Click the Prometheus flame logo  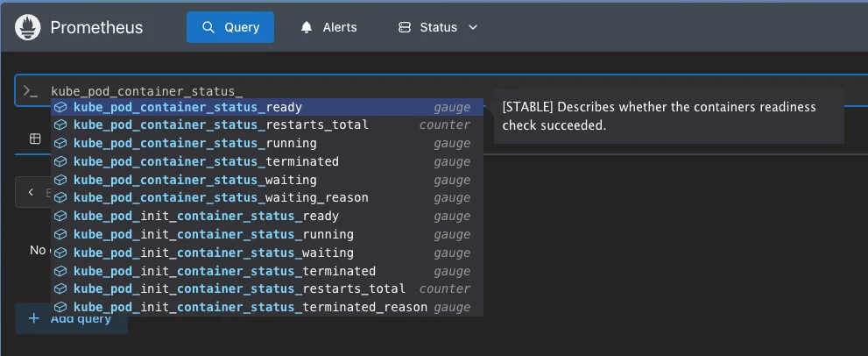click(28, 27)
